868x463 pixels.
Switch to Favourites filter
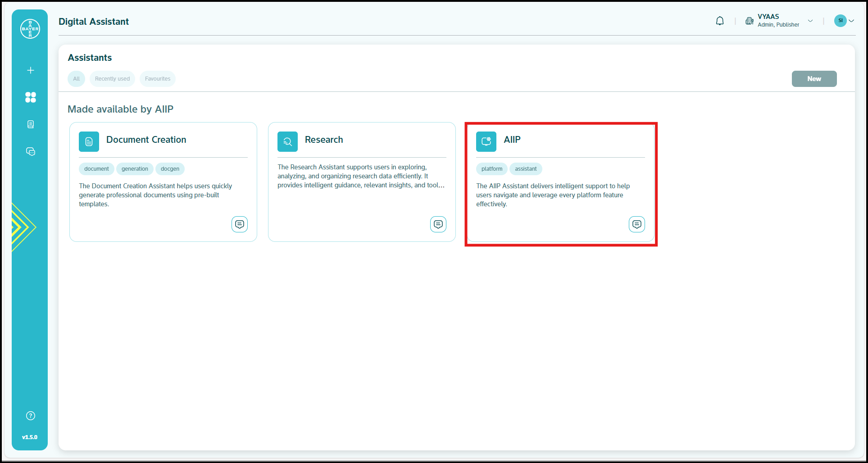(158, 79)
